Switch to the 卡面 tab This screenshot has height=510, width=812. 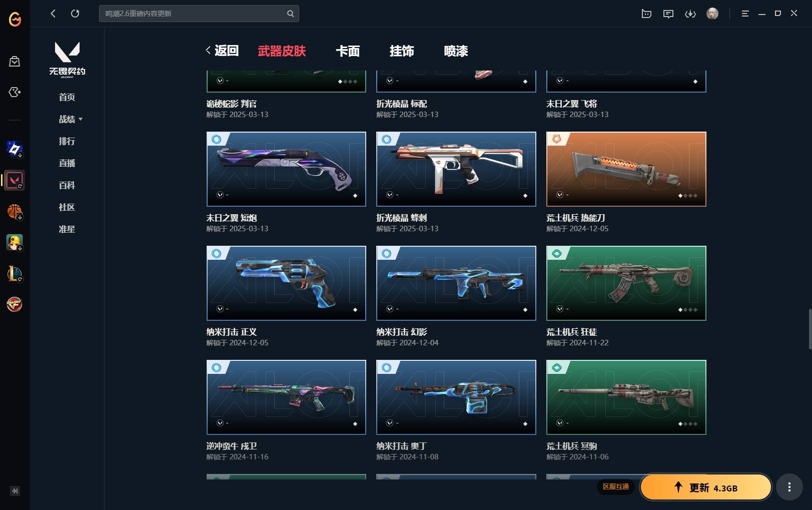(348, 51)
